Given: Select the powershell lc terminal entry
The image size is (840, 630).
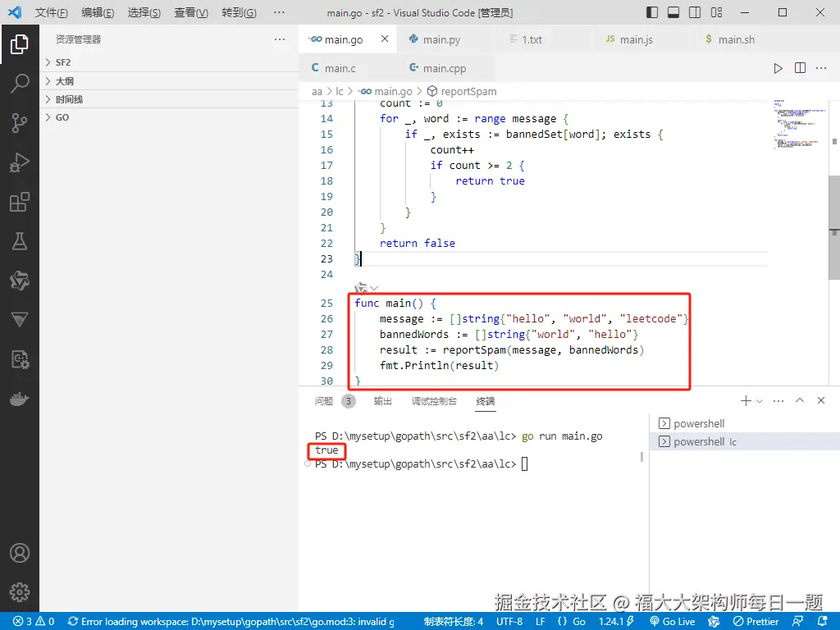Looking at the screenshot, I should coord(744,442).
